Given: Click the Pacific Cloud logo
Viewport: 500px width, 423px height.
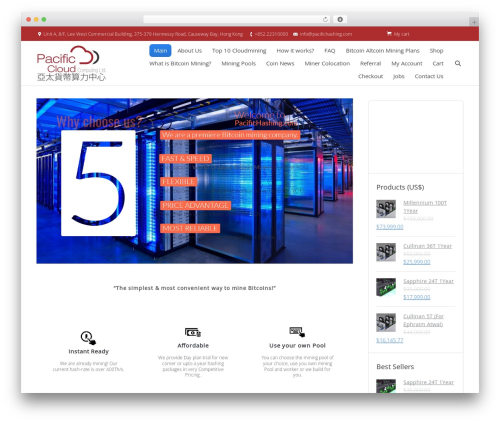Looking at the screenshot, I should (x=71, y=63).
